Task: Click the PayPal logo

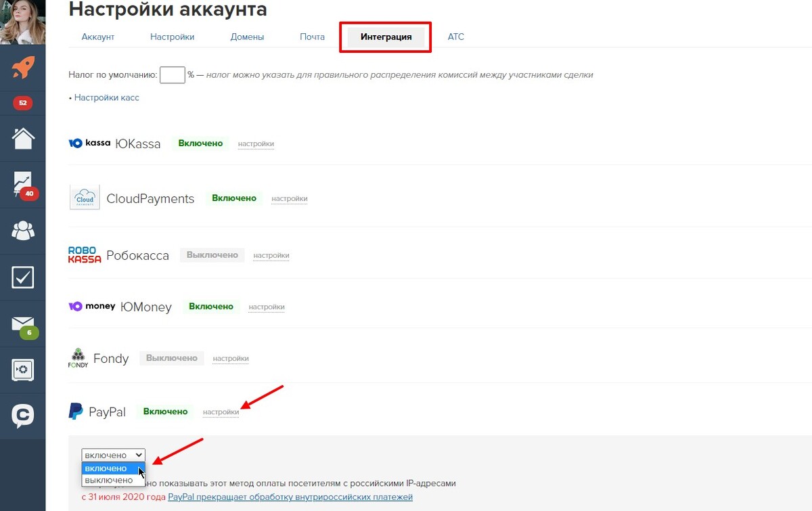Action: pyautogui.click(x=76, y=412)
